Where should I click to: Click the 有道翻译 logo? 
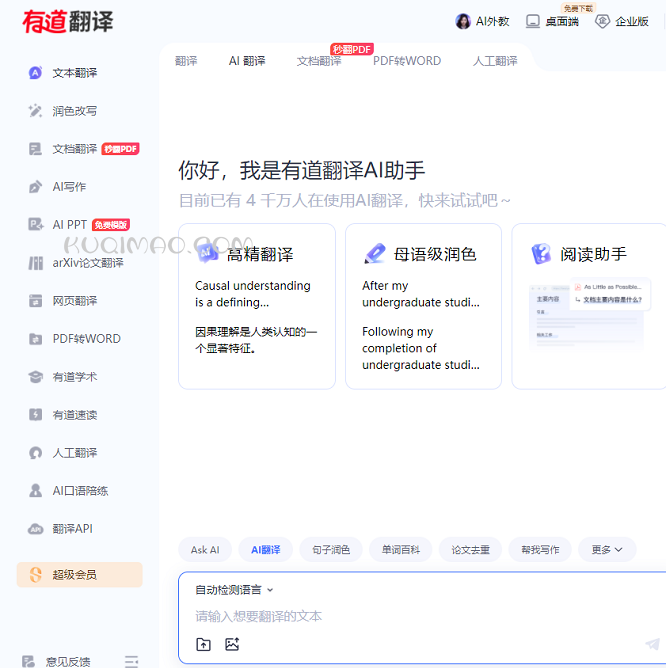click(x=68, y=21)
